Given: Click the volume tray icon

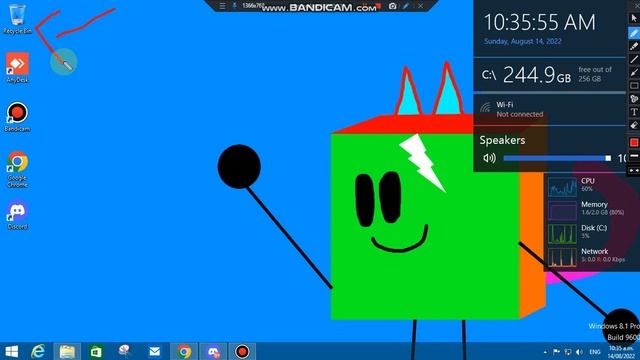Looking at the screenshot, I should pos(579,351).
